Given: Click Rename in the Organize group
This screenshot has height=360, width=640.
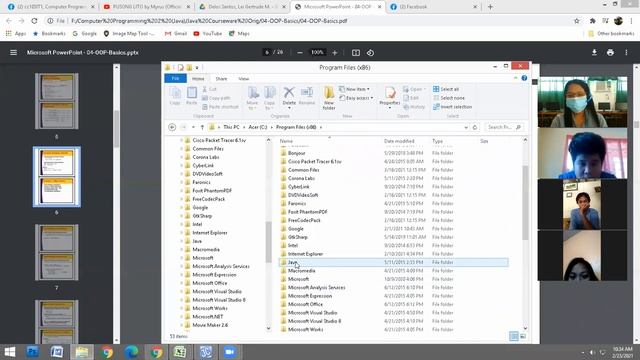Looking at the screenshot, I should point(307,96).
